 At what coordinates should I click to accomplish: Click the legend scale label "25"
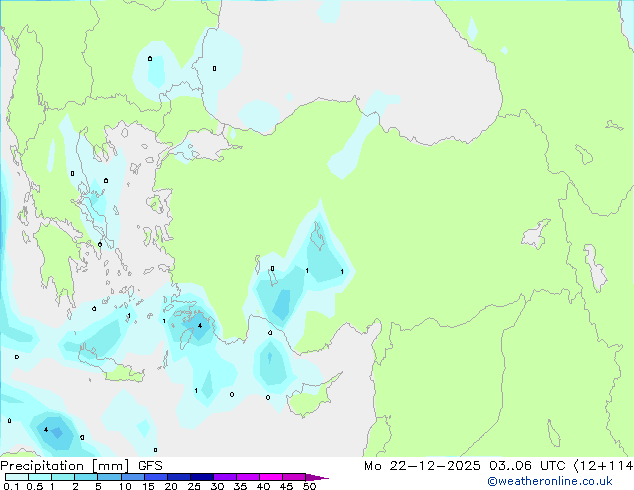coord(194,486)
